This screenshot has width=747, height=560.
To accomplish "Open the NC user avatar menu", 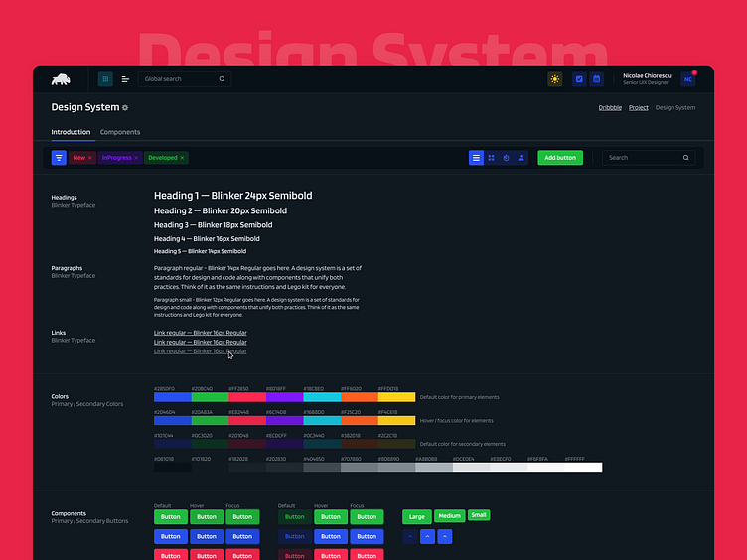I will coord(687,79).
